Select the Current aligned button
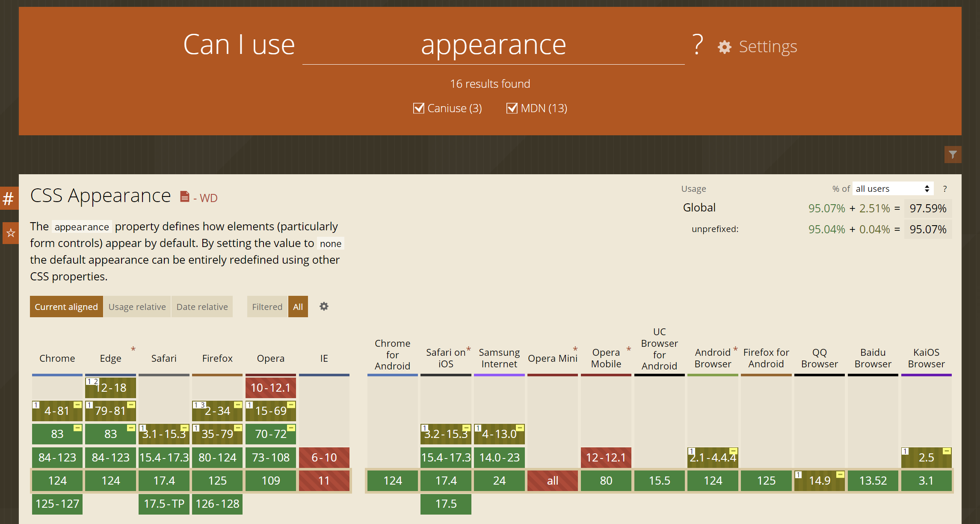Screen dimensions: 980x524 point(66,307)
